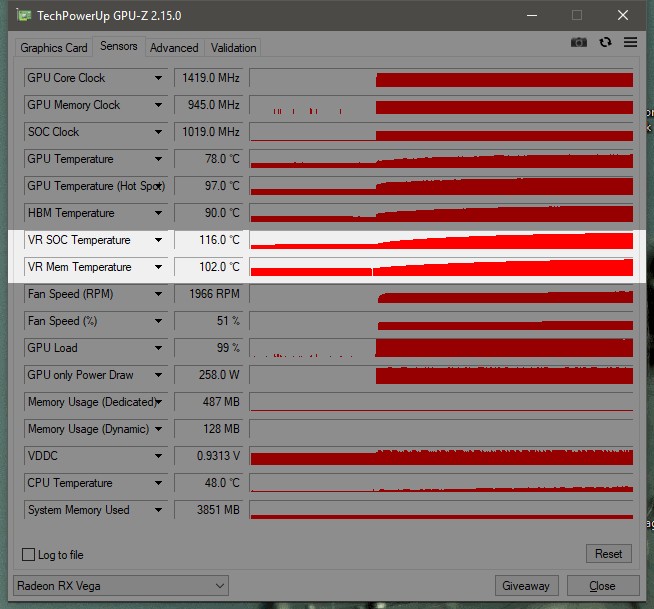Open the Fan Speed (%) dropdown
The height and width of the screenshot is (609, 654).
tap(158, 321)
